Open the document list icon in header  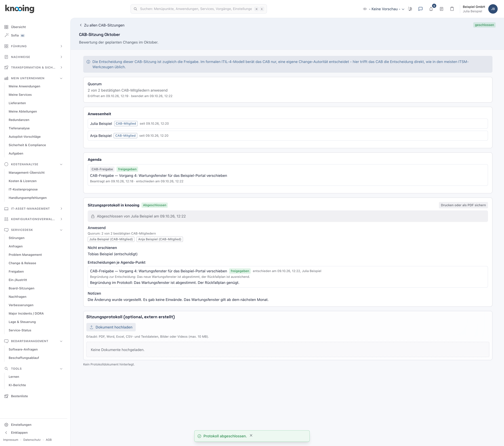click(x=441, y=9)
